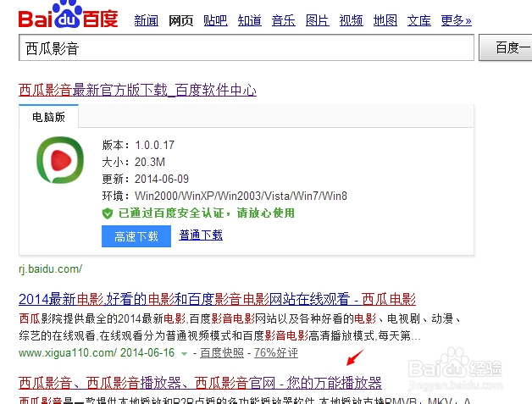Open the 知道 navigation link
Image resolution: width=532 pixels, height=404 pixels.
pyautogui.click(x=249, y=20)
